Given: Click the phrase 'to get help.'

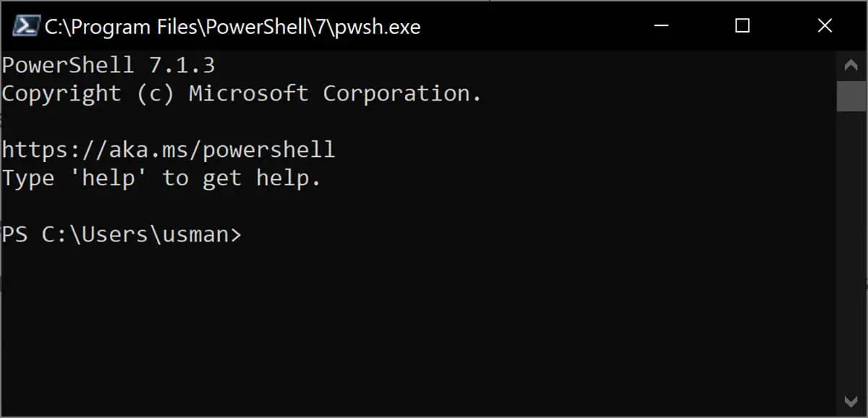Looking at the screenshot, I should (x=242, y=179).
